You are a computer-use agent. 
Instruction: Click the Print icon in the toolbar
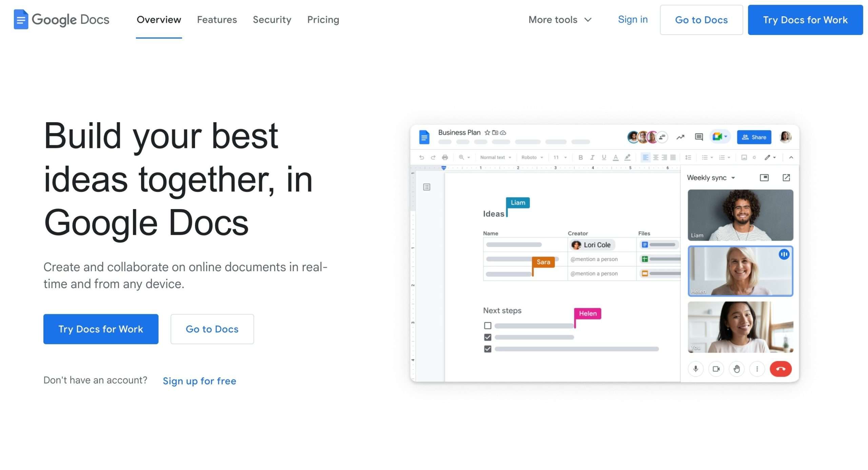[x=445, y=157]
